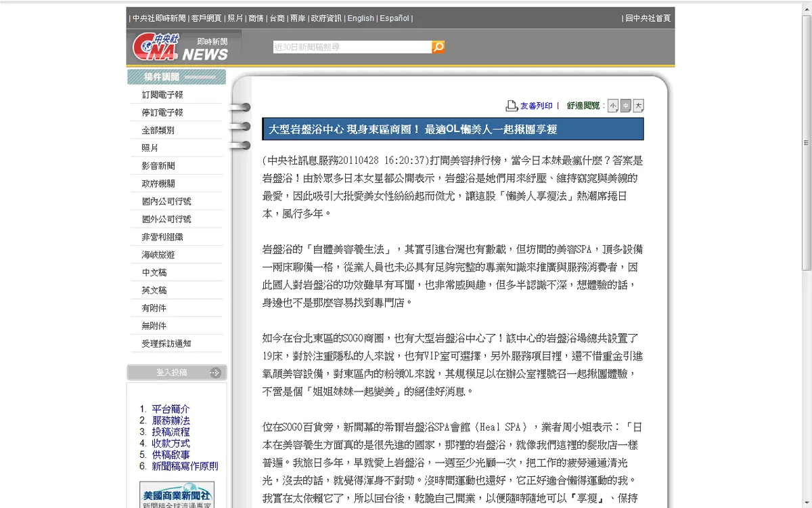Image resolution: width=812 pixels, height=508 pixels.
Task: Open Español link in the top bar
Action: point(394,18)
